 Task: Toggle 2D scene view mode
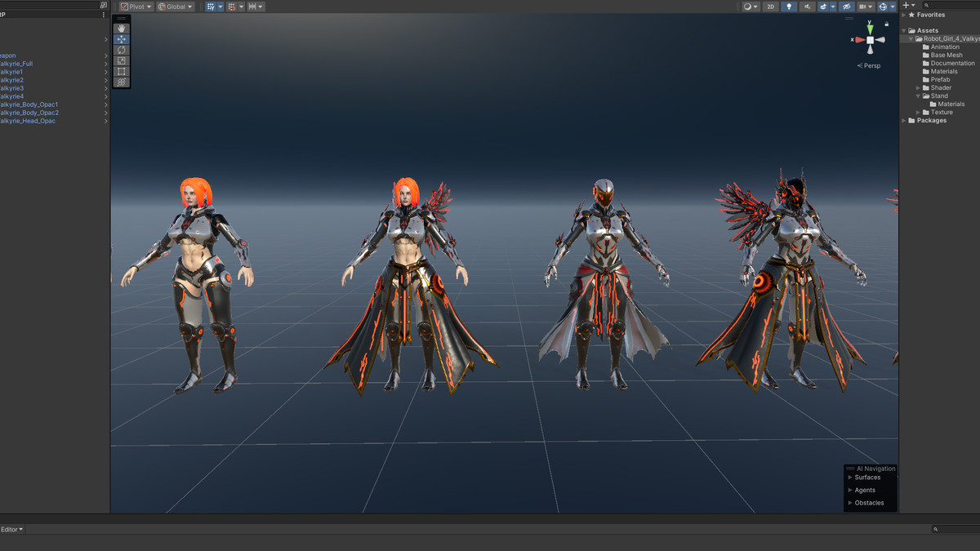click(770, 7)
